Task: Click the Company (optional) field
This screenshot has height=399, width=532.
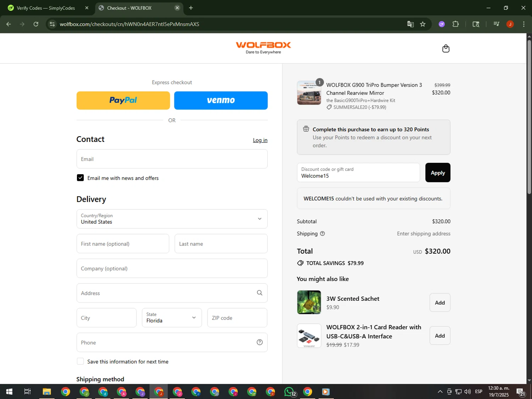Action: tap(172, 268)
